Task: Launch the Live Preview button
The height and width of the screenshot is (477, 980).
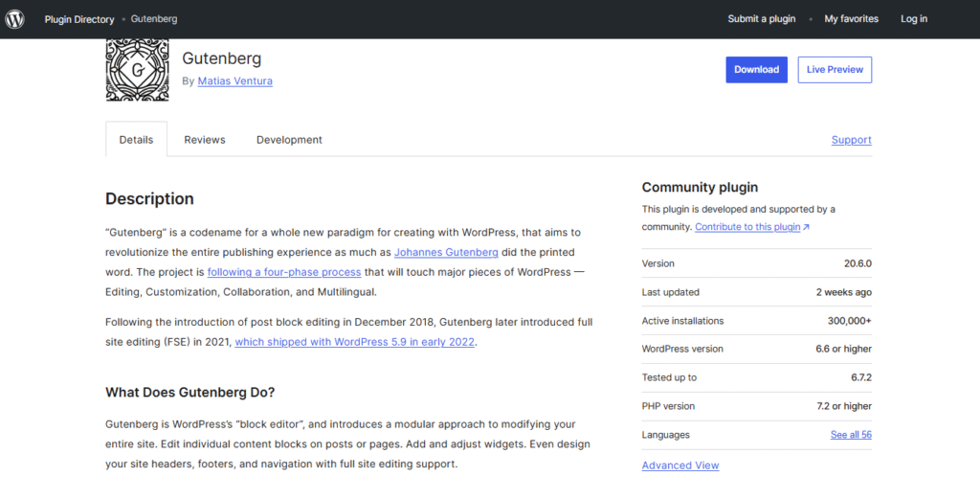Action: point(835,70)
